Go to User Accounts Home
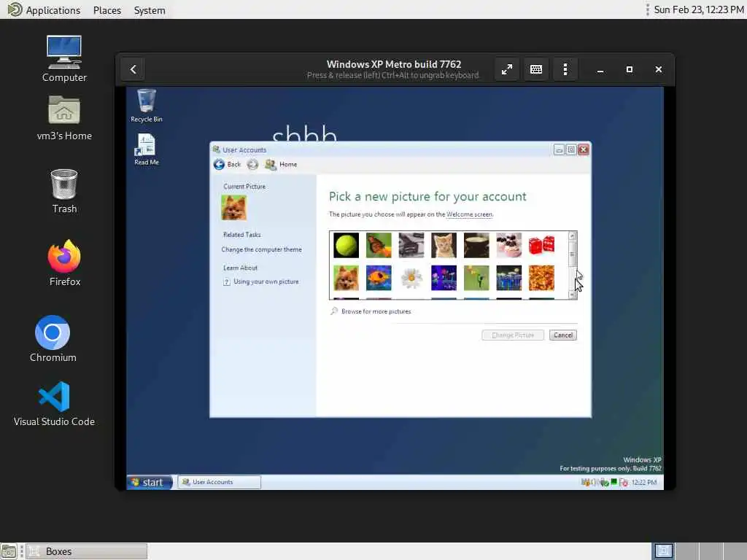The height and width of the screenshot is (560, 747). pyautogui.click(x=281, y=164)
